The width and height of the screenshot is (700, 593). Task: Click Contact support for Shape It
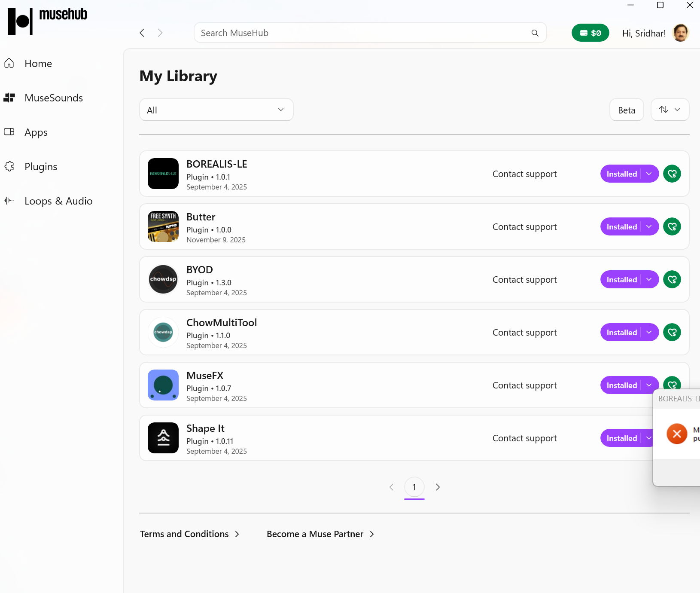(524, 438)
